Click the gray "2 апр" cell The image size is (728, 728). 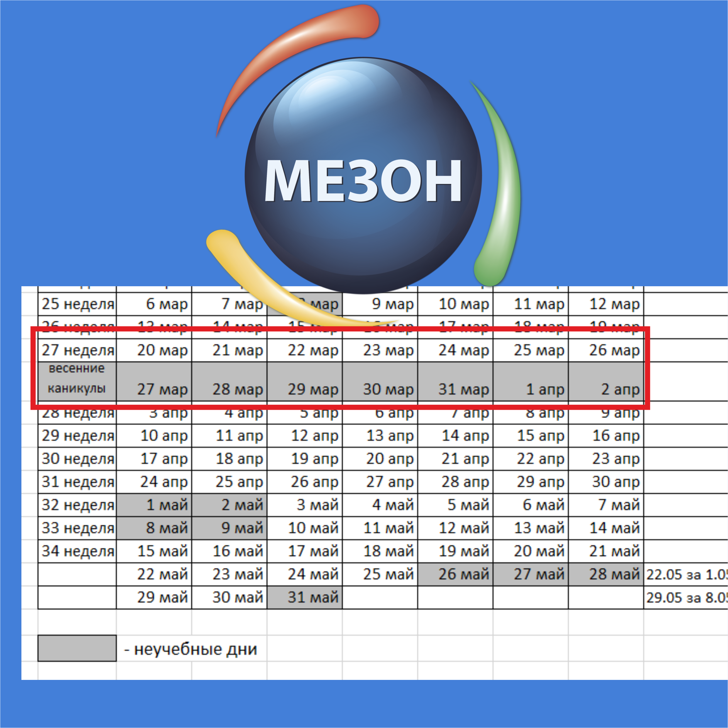(x=606, y=382)
